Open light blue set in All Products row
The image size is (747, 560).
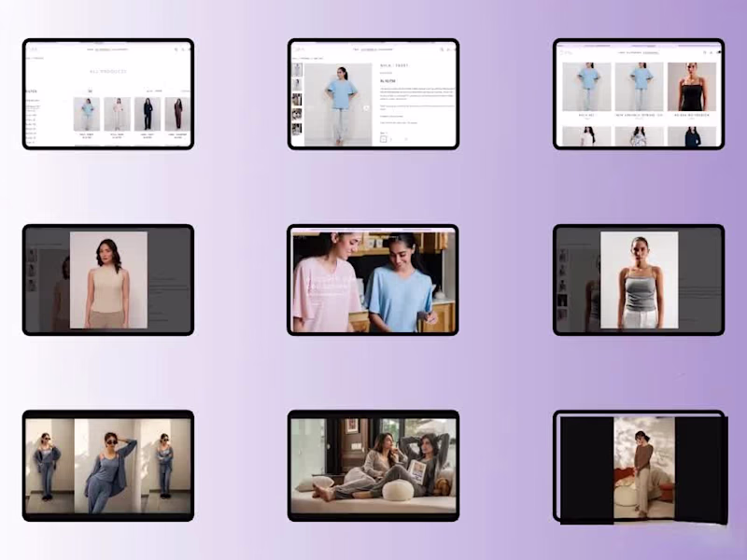click(87, 114)
